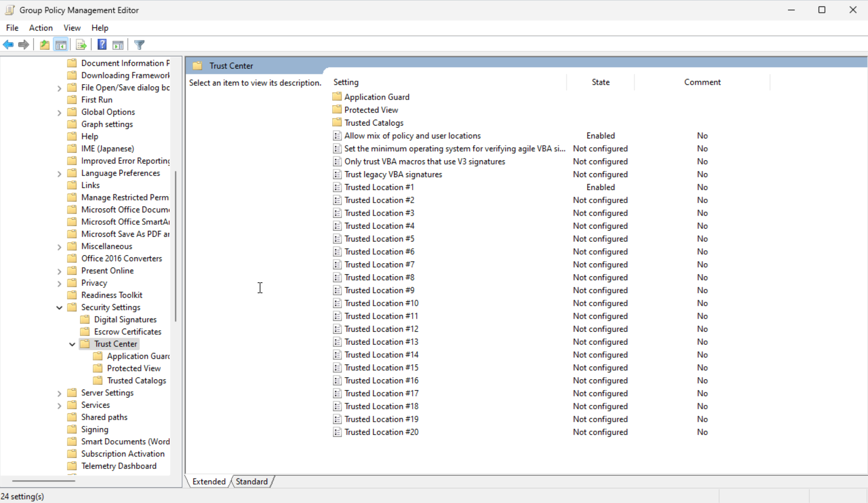This screenshot has height=503, width=868.
Task: Sort by the Setting column header
Action: coord(449,82)
